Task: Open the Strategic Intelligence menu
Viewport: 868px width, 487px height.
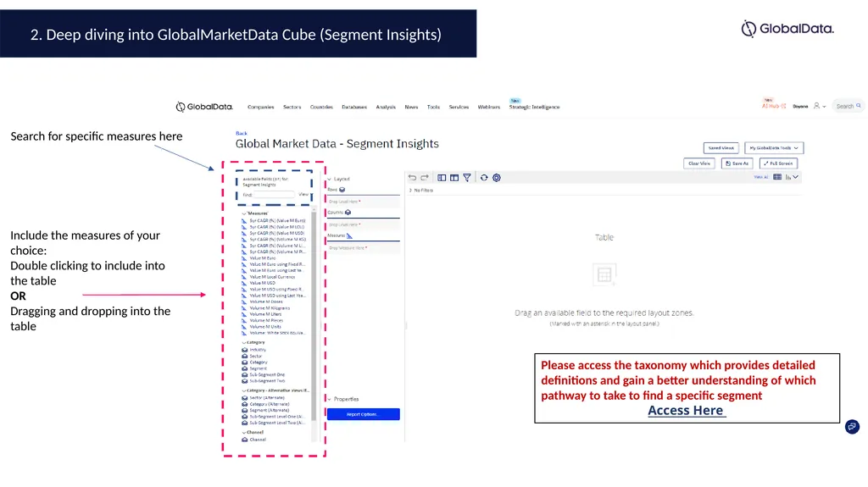Action: click(x=535, y=108)
